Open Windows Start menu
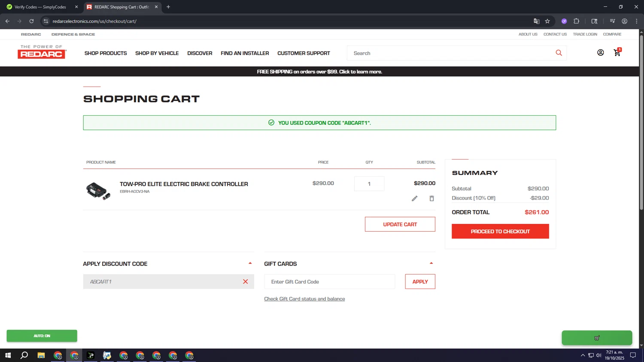Image resolution: width=644 pixels, height=362 pixels. tap(8, 355)
